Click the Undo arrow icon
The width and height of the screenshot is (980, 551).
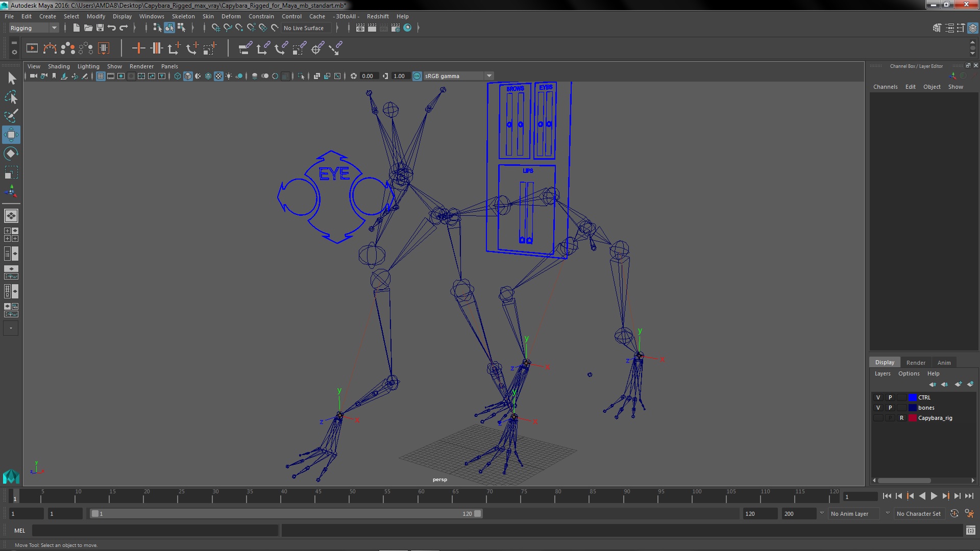[x=112, y=28]
